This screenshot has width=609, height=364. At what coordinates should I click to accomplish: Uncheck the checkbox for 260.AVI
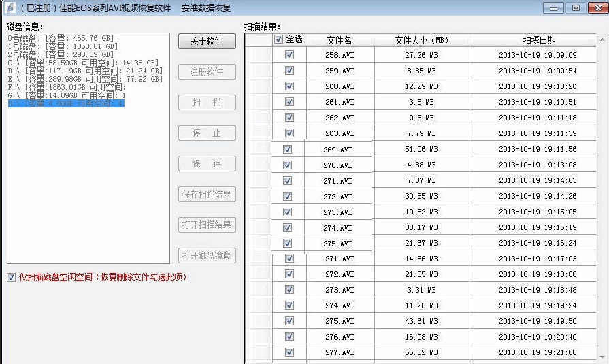coord(289,86)
